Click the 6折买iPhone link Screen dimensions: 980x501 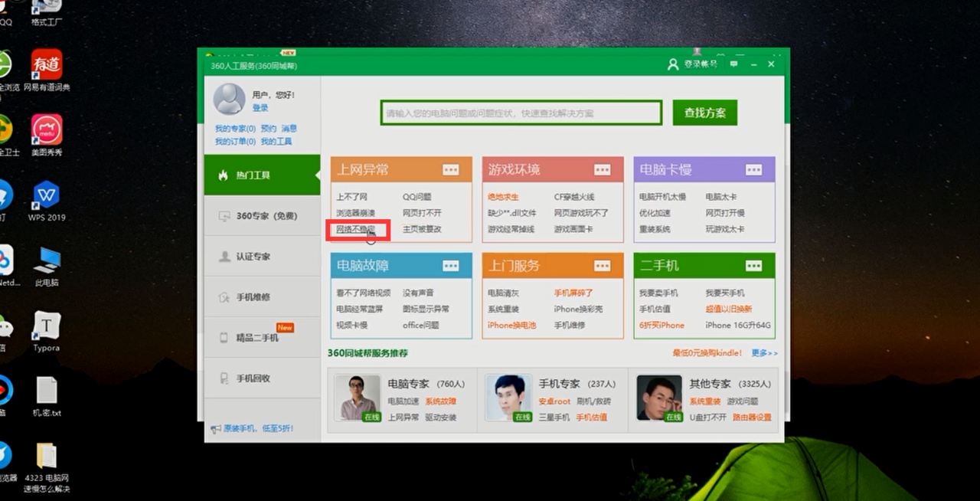click(x=662, y=325)
